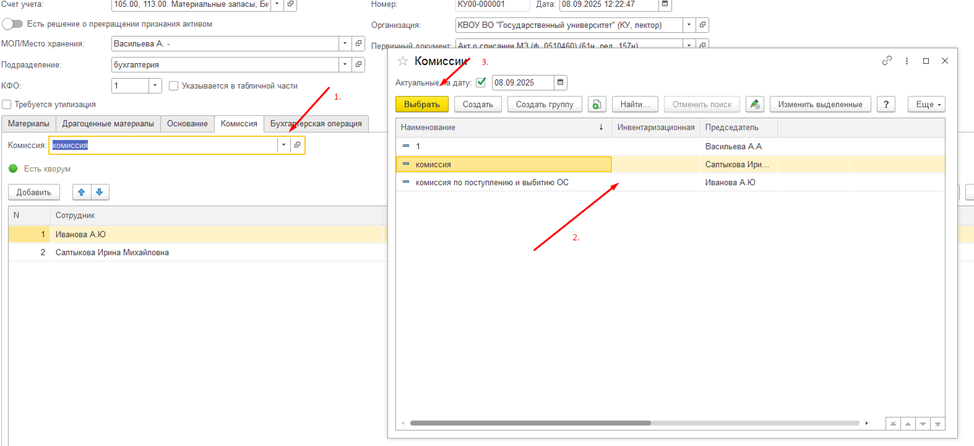Expand Первичный документ dropdown
Image resolution: width=974 pixels, height=446 pixels.
click(x=689, y=45)
